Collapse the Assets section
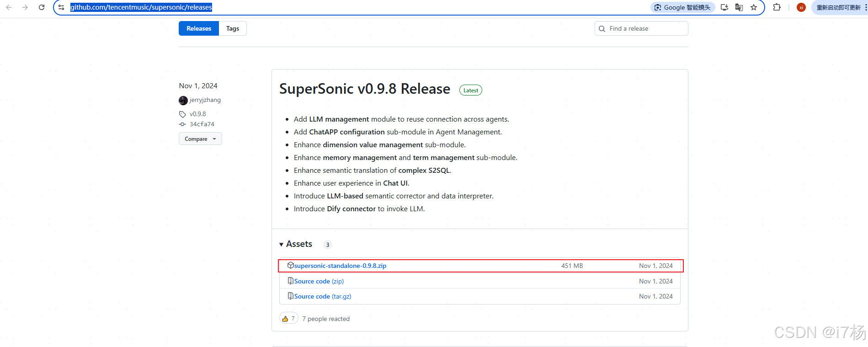The height and width of the screenshot is (347, 868). [x=296, y=244]
